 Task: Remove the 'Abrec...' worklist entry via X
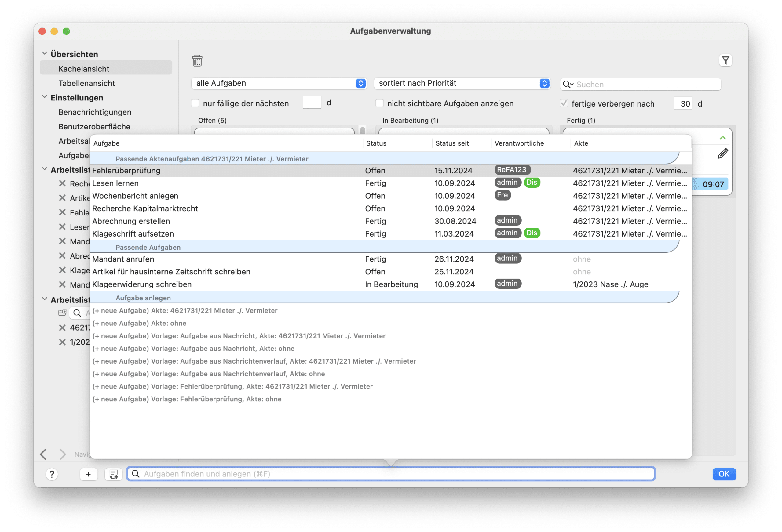point(62,256)
